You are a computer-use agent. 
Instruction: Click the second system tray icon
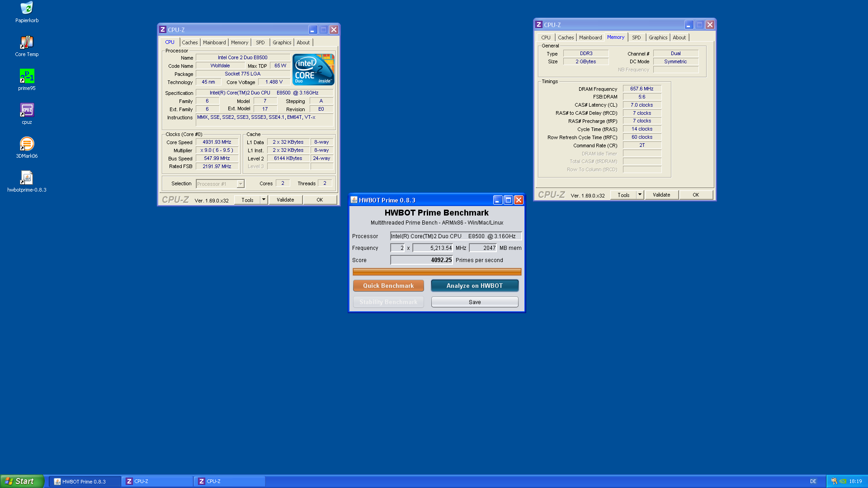click(x=843, y=482)
